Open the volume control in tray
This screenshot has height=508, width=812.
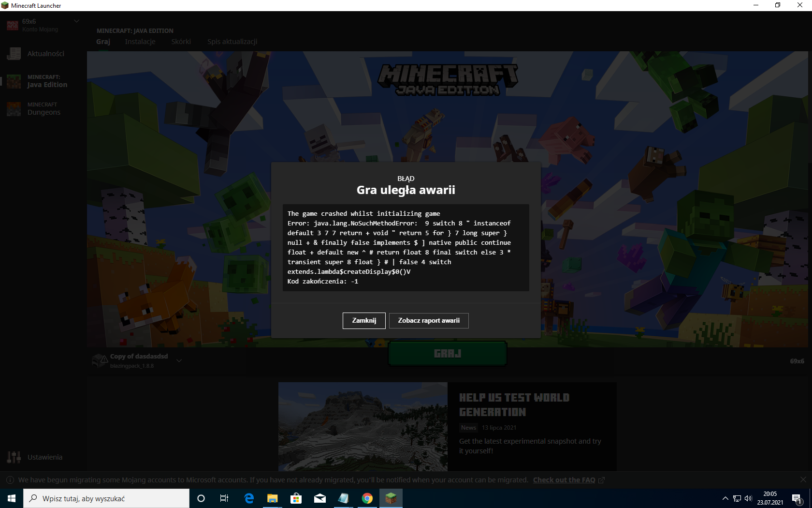749,498
